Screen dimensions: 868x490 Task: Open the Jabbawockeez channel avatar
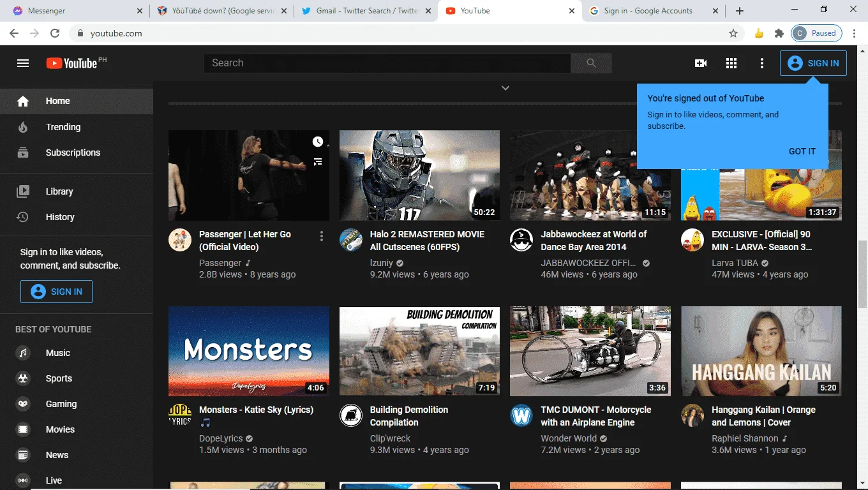[521, 240]
